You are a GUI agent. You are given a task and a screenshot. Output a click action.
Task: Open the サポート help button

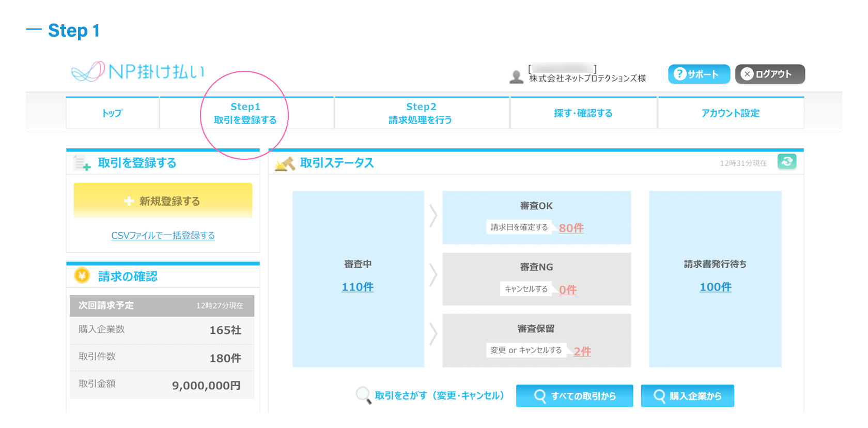[699, 74]
